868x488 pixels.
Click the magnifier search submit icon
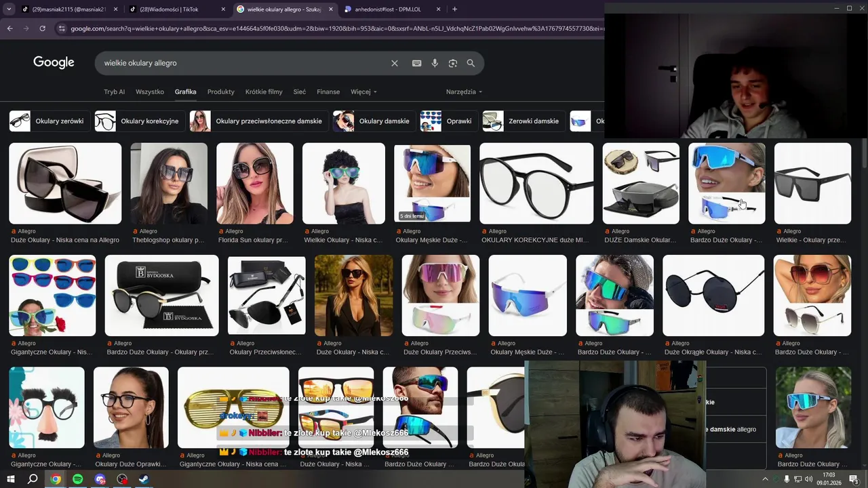471,63
